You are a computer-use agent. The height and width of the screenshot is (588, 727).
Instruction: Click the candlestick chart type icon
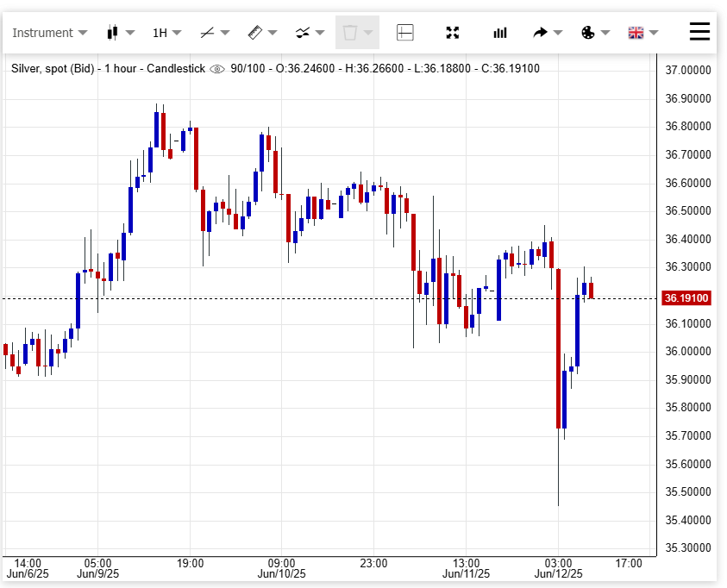(x=111, y=33)
